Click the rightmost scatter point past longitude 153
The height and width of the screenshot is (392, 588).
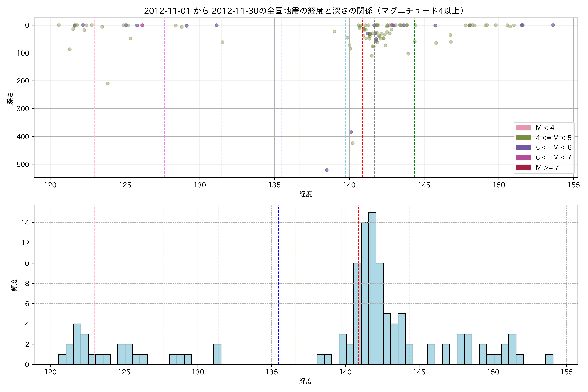553,25
